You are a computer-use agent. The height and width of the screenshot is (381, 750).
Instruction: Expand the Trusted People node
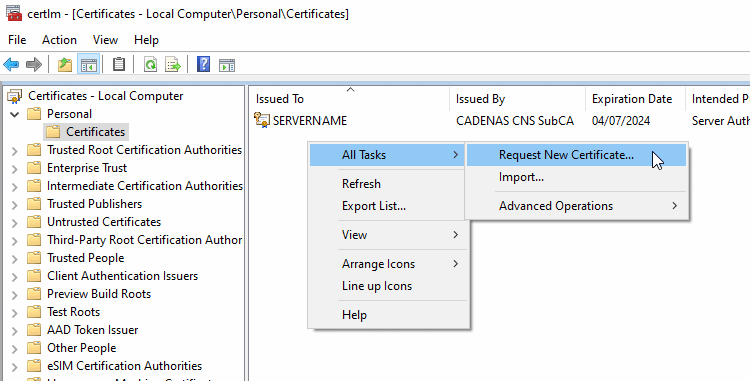(x=14, y=259)
